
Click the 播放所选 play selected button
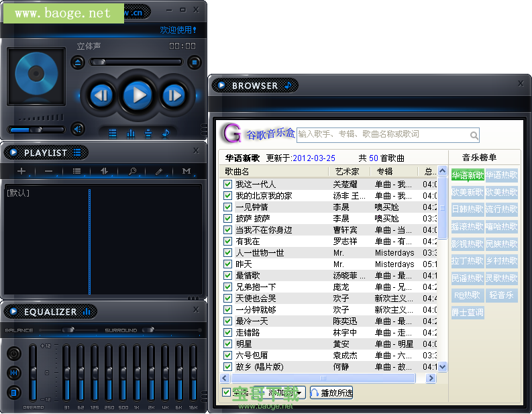coord(331,393)
